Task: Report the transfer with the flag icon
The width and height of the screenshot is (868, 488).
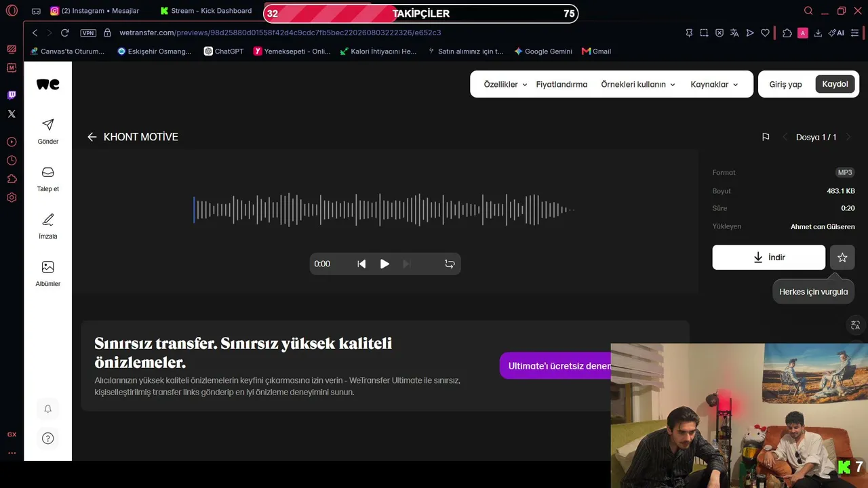Action: coord(766,137)
